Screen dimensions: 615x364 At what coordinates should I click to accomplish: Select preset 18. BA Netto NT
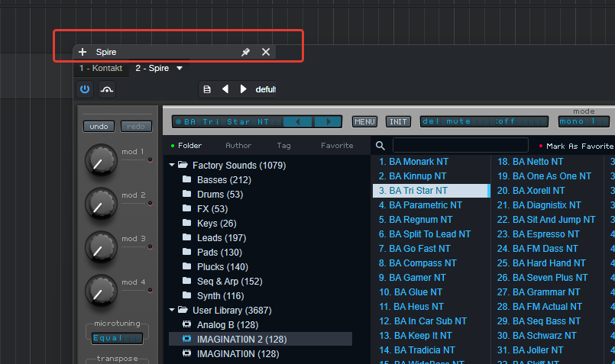click(x=530, y=162)
